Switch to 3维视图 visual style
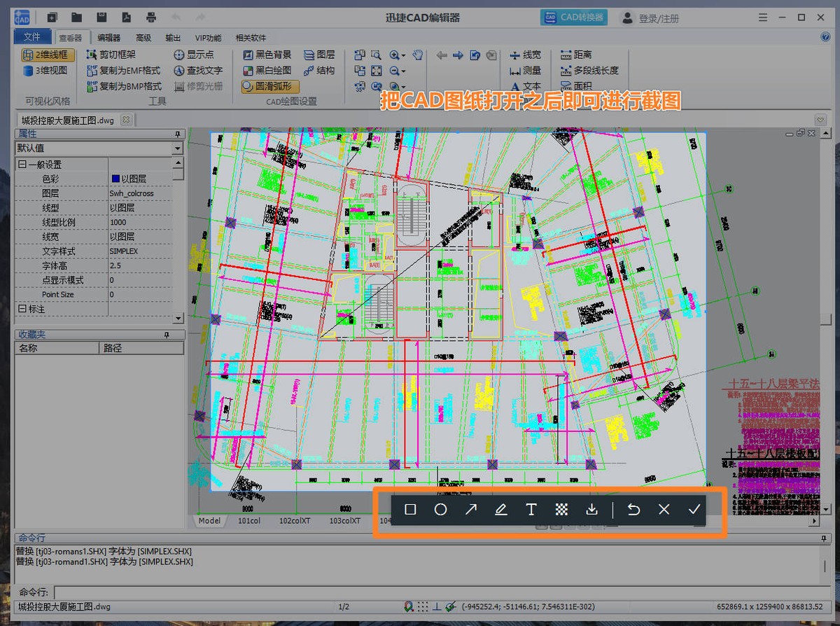Viewport: 840px width, 626px height. coord(46,71)
